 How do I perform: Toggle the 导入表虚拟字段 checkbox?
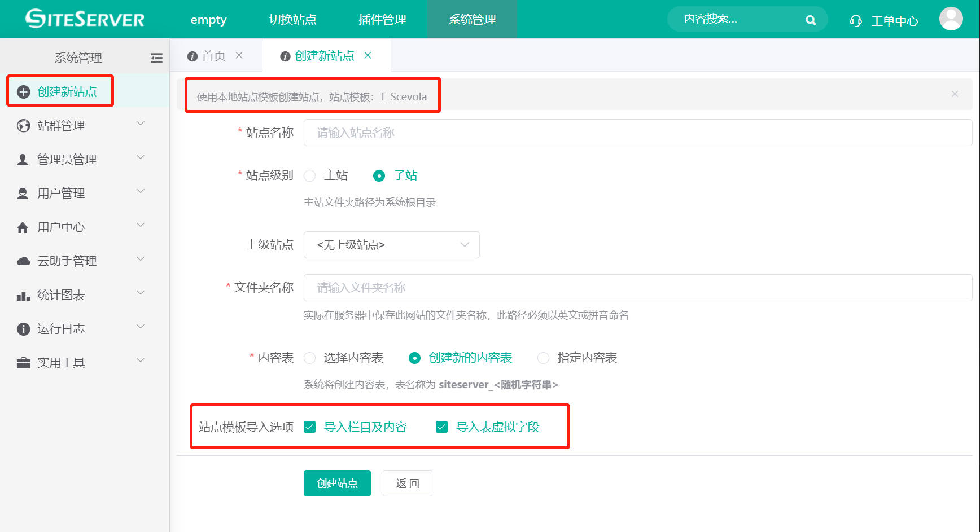442,427
